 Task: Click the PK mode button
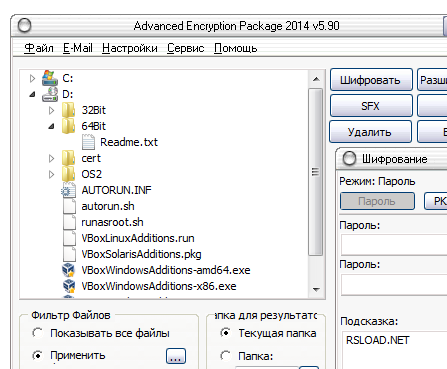click(436, 201)
